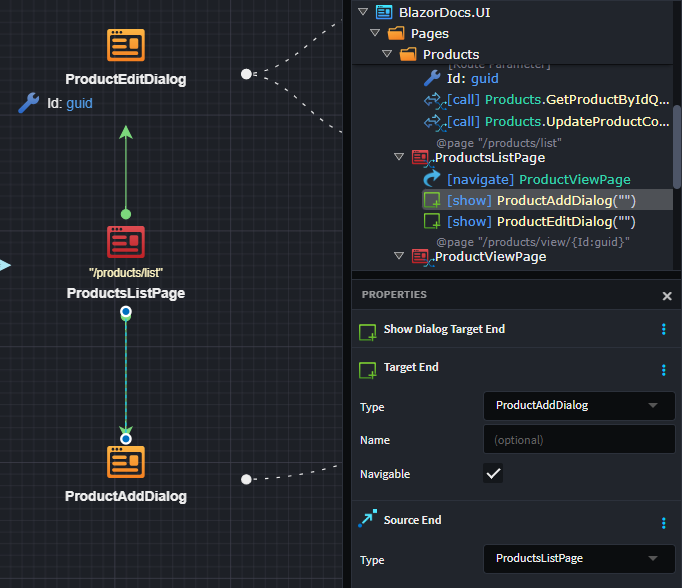Viewport: 682px width, 588px height.
Task: Click the Id: guid attribute in tree
Action: pos(472,79)
